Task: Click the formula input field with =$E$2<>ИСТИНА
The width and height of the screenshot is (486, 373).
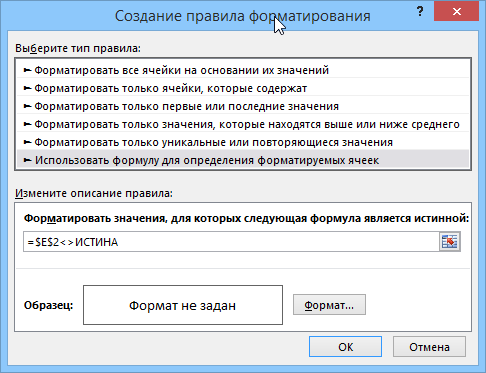Action: click(x=231, y=242)
